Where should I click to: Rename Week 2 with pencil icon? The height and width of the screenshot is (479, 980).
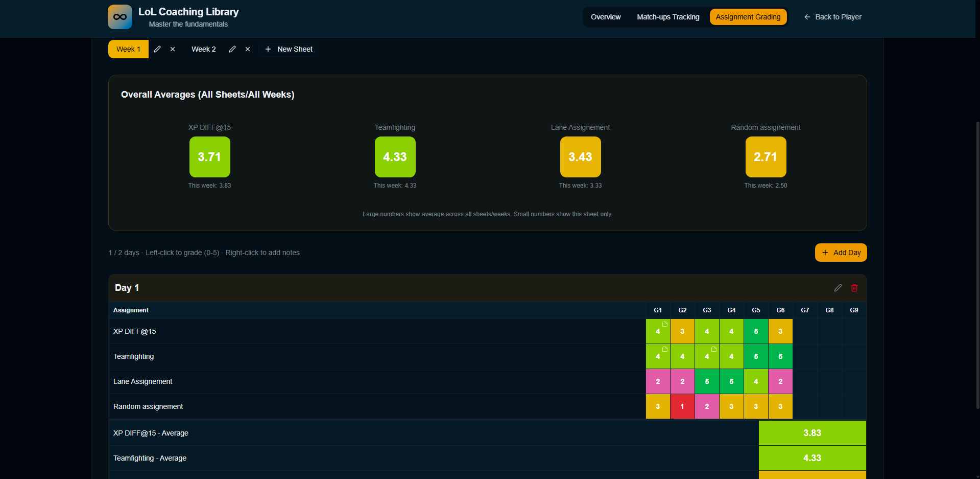click(232, 49)
